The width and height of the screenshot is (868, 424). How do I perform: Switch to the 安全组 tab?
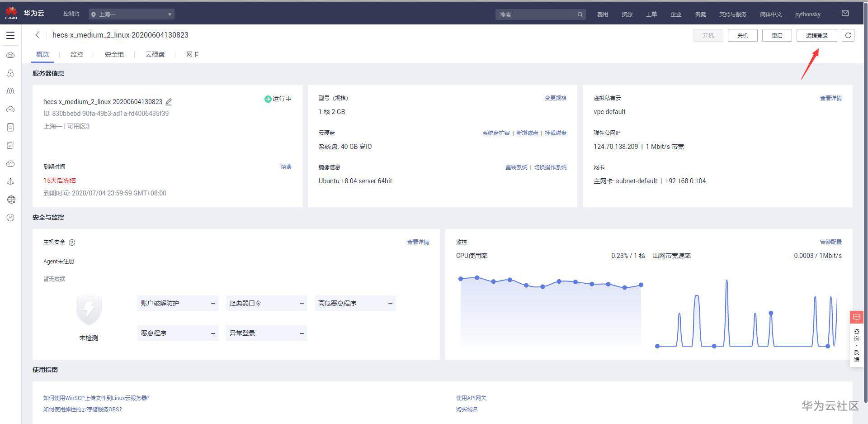tap(114, 54)
